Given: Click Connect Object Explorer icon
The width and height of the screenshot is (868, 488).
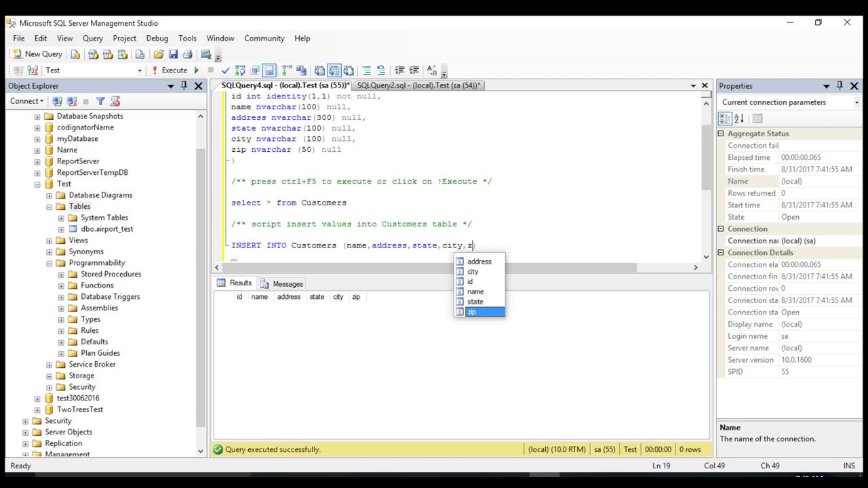Looking at the screenshot, I should [57, 101].
